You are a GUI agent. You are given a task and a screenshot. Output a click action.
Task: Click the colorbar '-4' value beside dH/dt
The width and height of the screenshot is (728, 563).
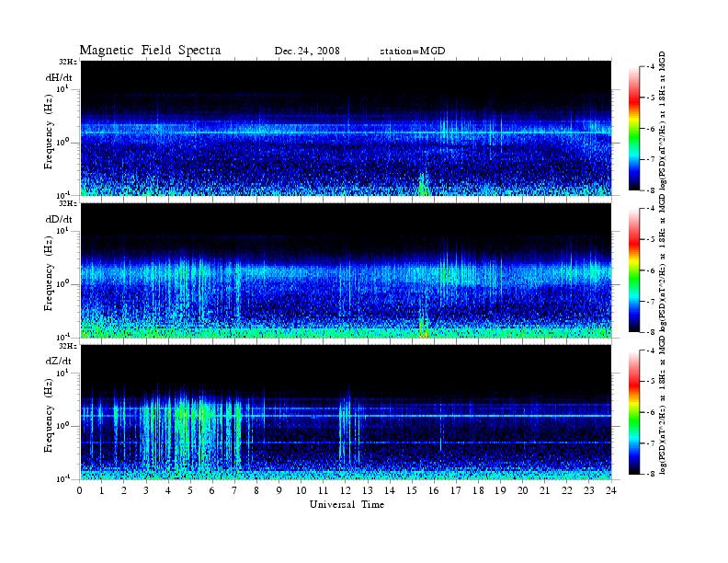pyautogui.click(x=651, y=67)
